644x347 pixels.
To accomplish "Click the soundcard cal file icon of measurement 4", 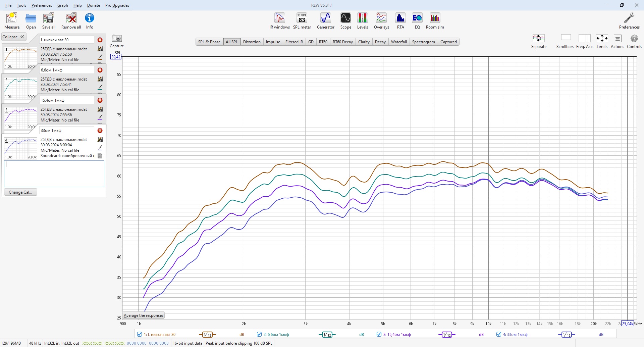I will pos(100,156).
